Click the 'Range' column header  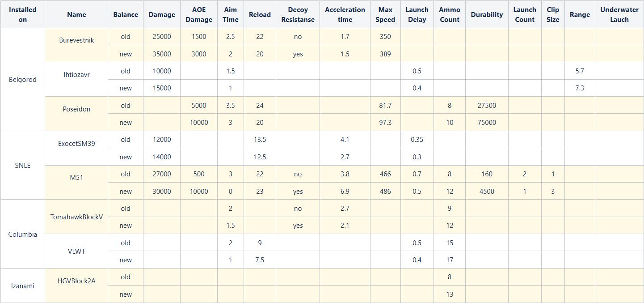(580, 14)
